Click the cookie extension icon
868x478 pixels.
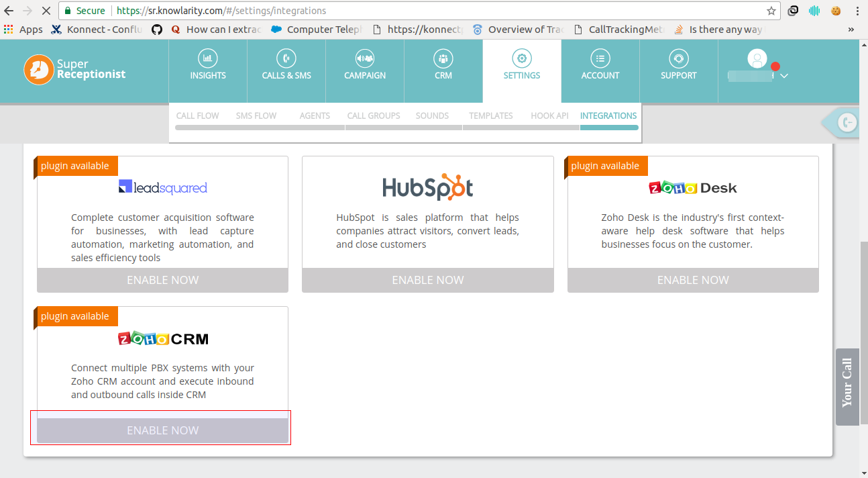point(836,11)
